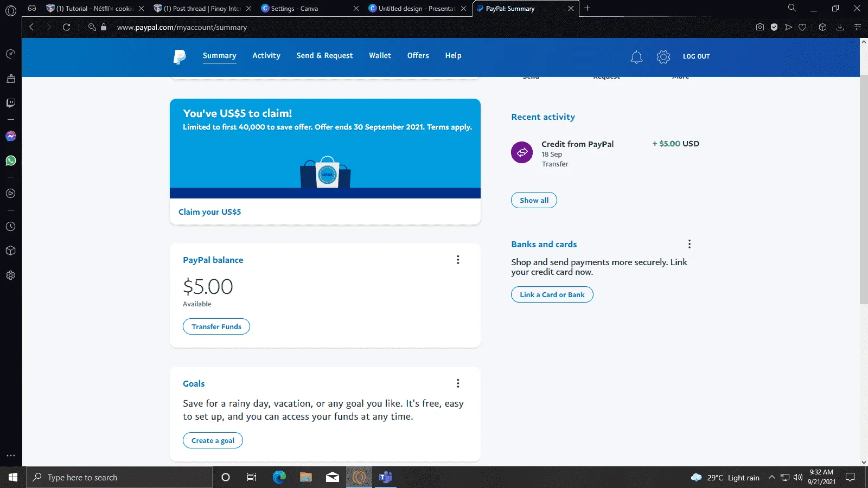Image resolution: width=868 pixels, height=488 pixels.
Task: Go back to the previous page
Action: 31,27
